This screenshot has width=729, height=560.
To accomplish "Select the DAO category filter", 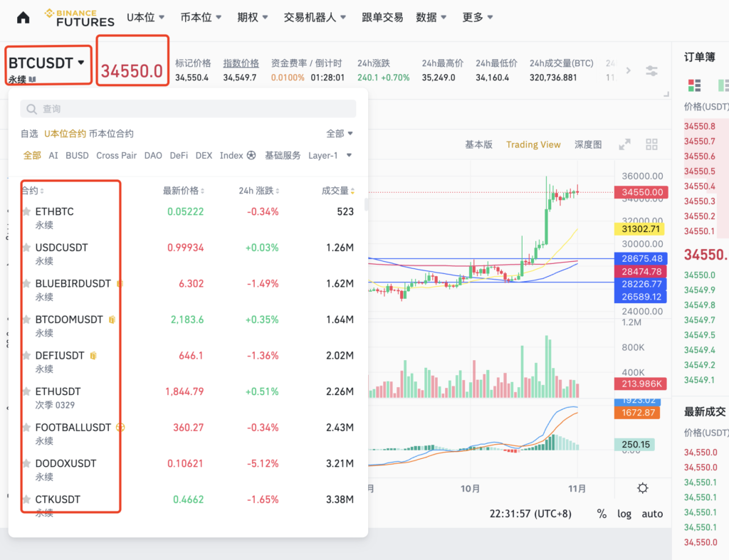I will (x=153, y=155).
